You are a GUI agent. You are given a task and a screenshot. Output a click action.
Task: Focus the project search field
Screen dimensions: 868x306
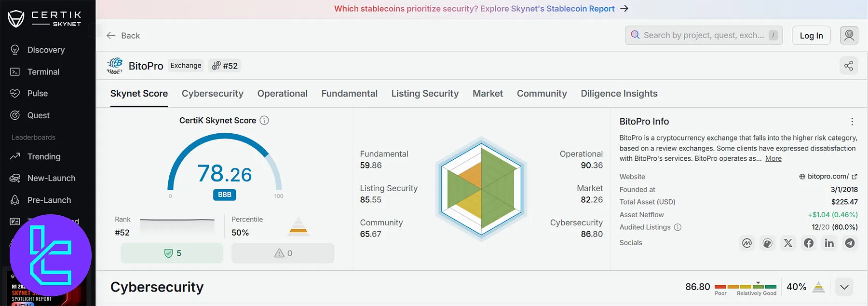coord(704,35)
